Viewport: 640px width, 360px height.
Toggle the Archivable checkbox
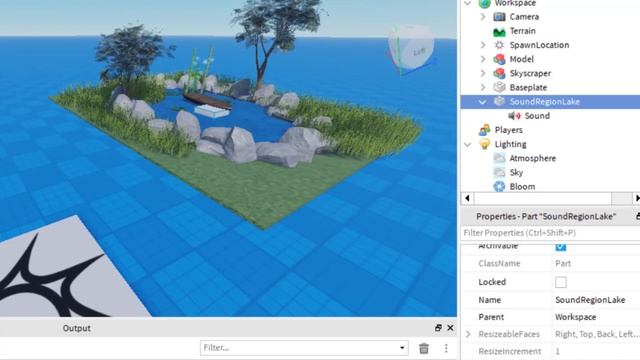tap(561, 247)
